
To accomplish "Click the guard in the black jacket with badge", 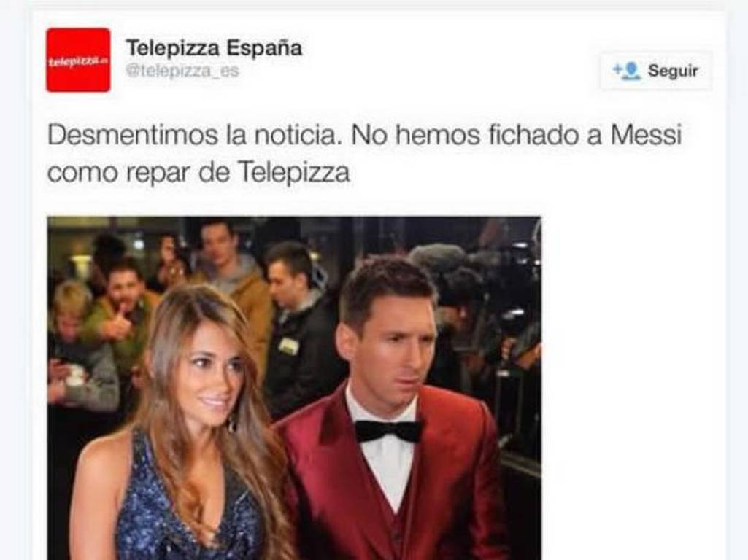I will coord(298,329).
